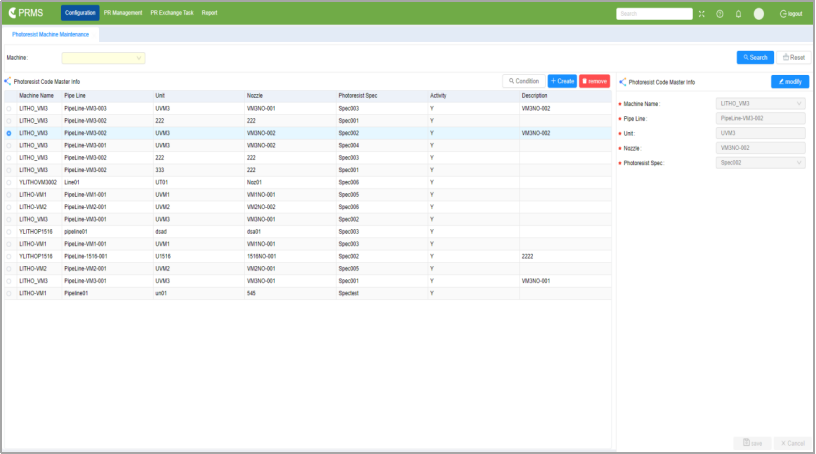
Task: Open Photoresist Spec dropdown in detail panel
Action: click(x=760, y=163)
